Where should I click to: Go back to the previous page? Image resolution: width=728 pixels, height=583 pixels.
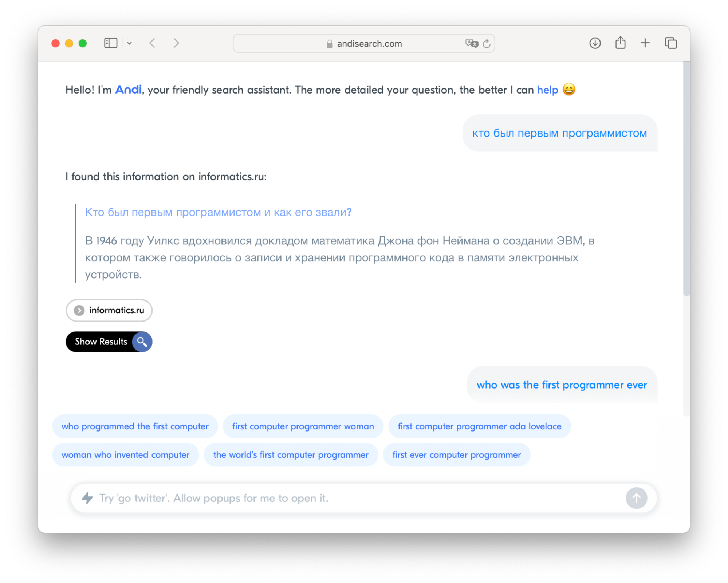coord(153,43)
